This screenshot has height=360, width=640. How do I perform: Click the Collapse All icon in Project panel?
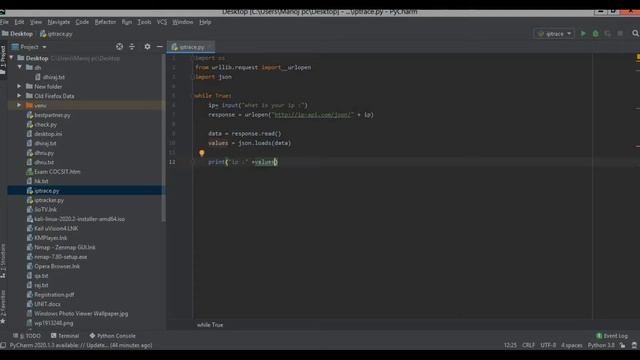tap(132, 47)
